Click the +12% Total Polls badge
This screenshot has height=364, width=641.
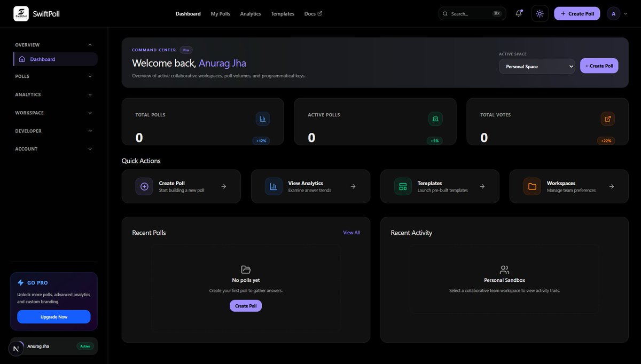coord(261,141)
